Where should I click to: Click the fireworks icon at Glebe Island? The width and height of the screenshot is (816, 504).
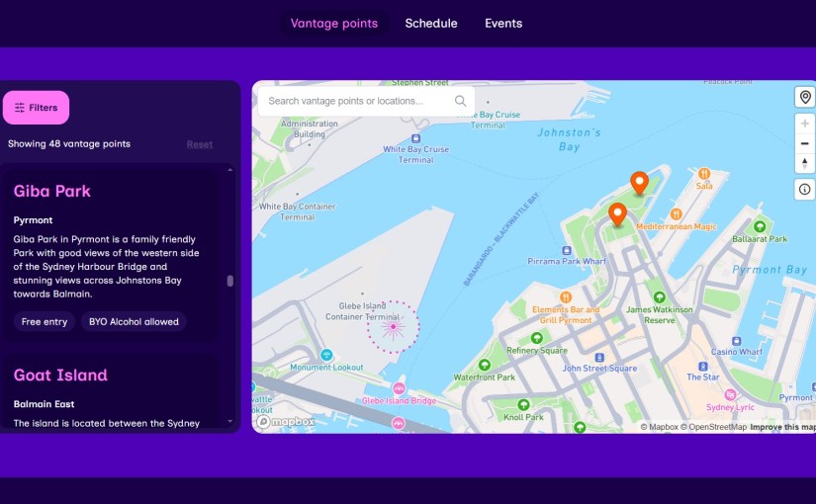tap(393, 326)
